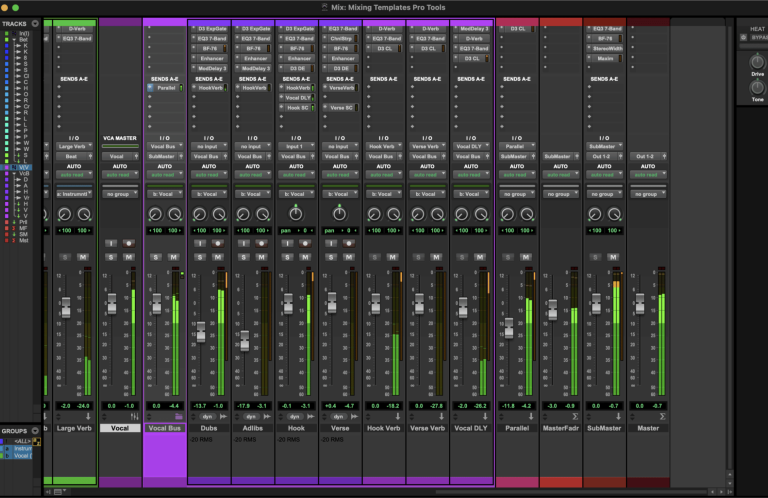Click the Parallel track volume fader
This screenshot has width=768, height=498.
509,328
